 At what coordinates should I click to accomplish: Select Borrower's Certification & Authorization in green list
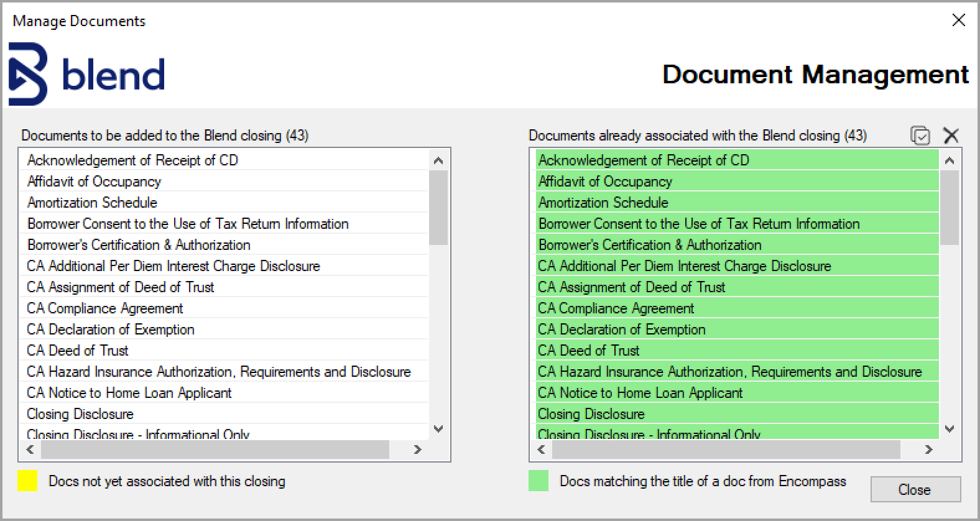[737, 245]
